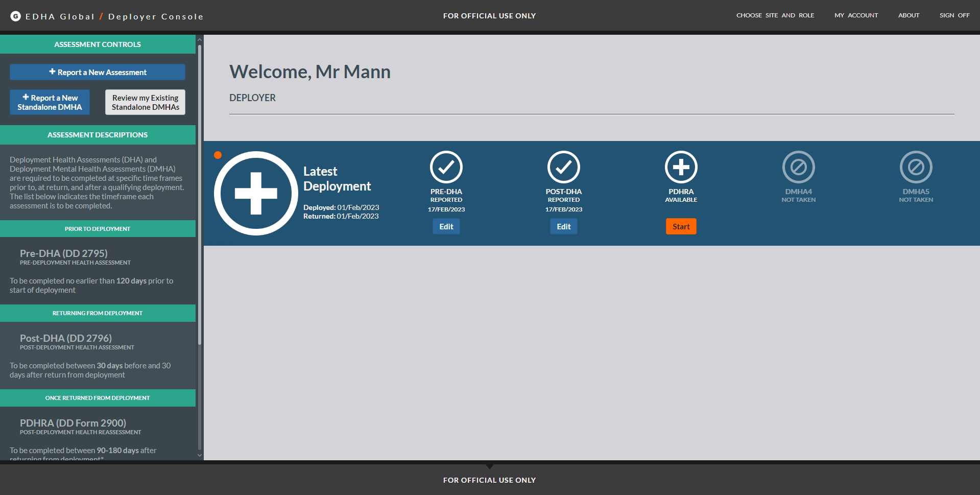Screen dimensions: 980x495
Task: Click the DMHA4 not-taken circle icon
Action: pos(799,167)
